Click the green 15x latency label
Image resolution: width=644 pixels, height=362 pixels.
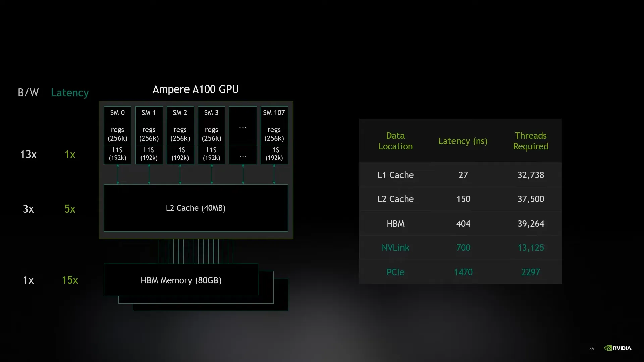[70, 280]
